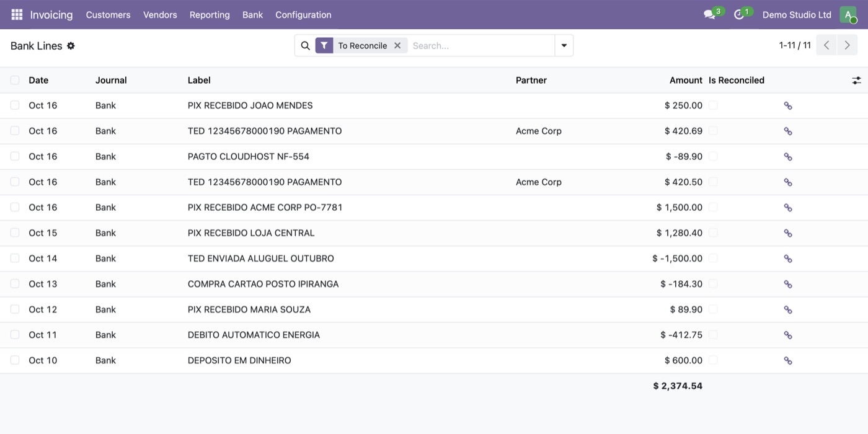Click the 1-11 / 11 pager counter

(795, 45)
